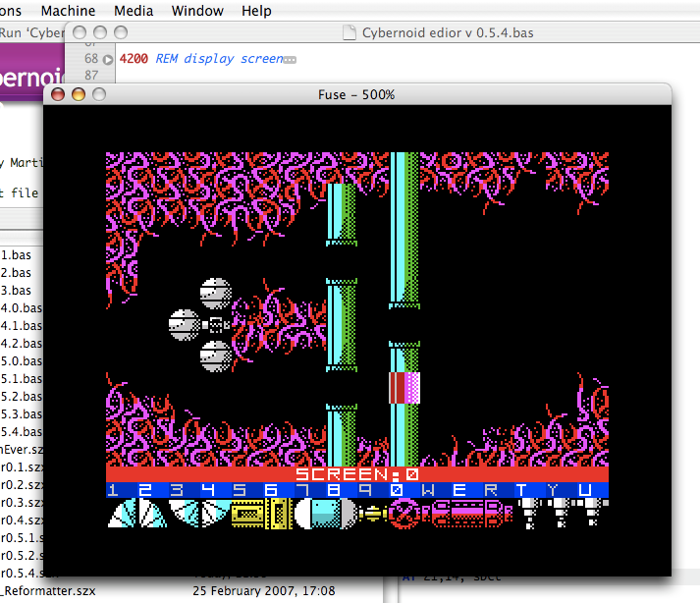Select the small yellow connector tile

point(372,514)
